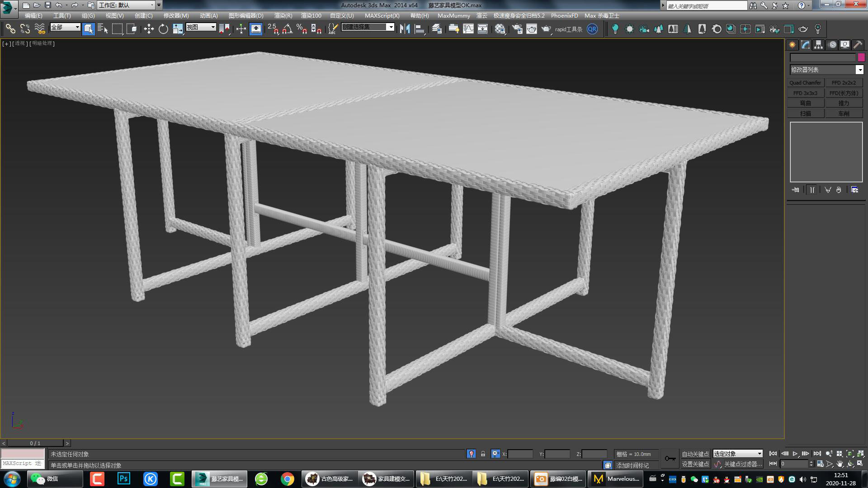Expand the 全部 selection filter dropdown
The image size is (868, 488).
pyautogui.click(x=77, y=27)
